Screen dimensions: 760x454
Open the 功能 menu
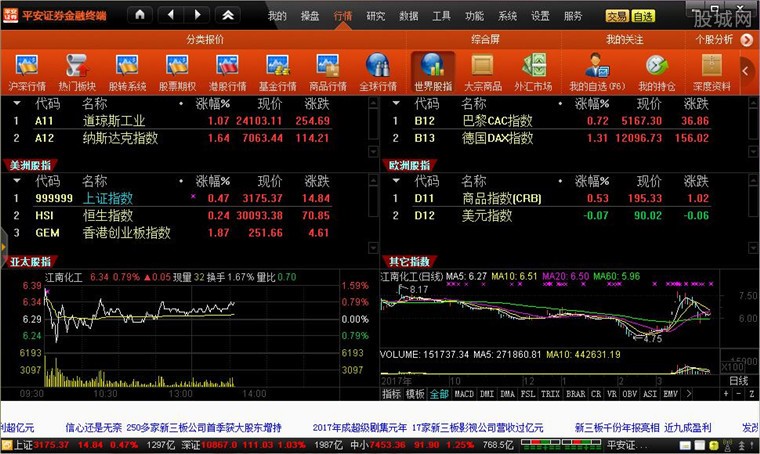click(474, 16)
